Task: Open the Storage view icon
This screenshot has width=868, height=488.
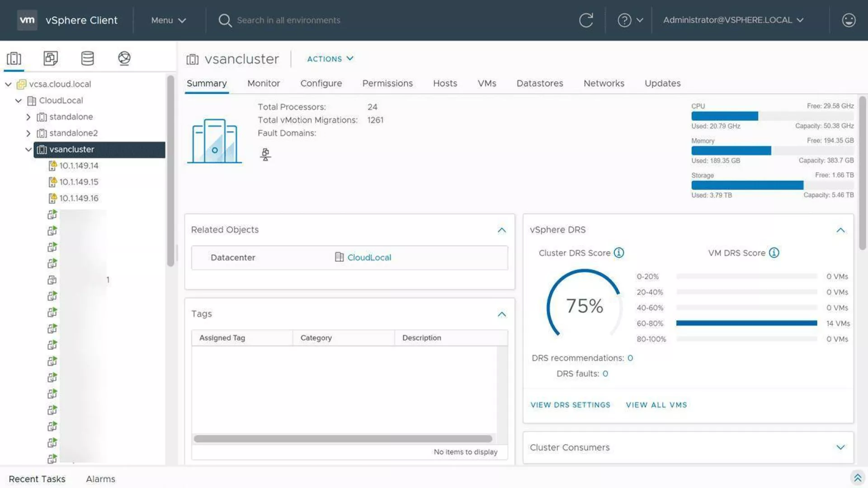Action: [87, 58]
